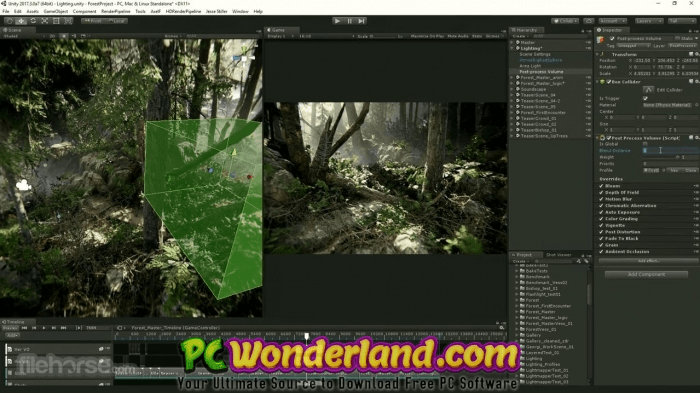Screen dimensions: 700x393
Task: Select the Hand tool in toolbar
Action: point(9,21)
